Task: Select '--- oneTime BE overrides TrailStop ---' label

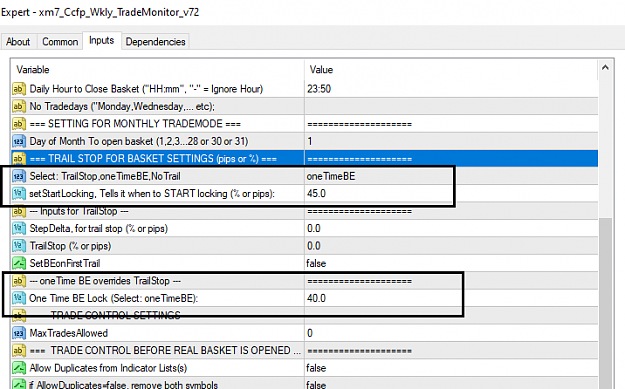Action: (105, 281)
